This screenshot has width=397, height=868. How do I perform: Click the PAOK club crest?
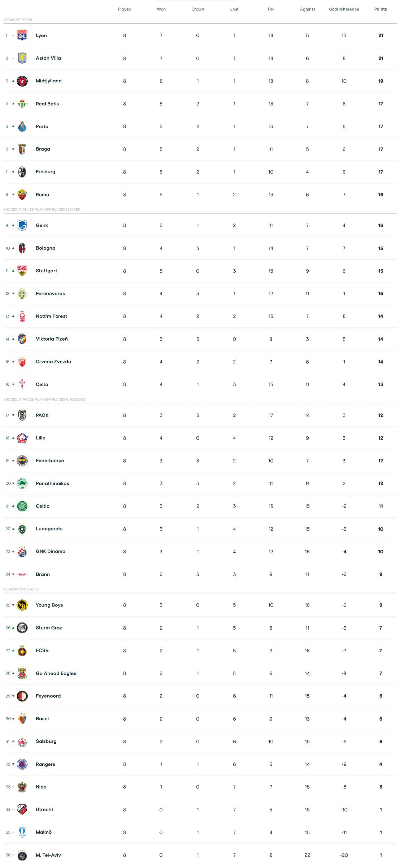click(22, 415)
